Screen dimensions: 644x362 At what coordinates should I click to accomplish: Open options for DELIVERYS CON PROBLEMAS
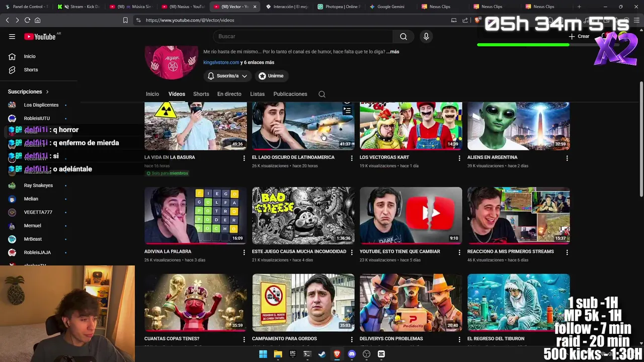pyautogui.click(x=459, y=339)
